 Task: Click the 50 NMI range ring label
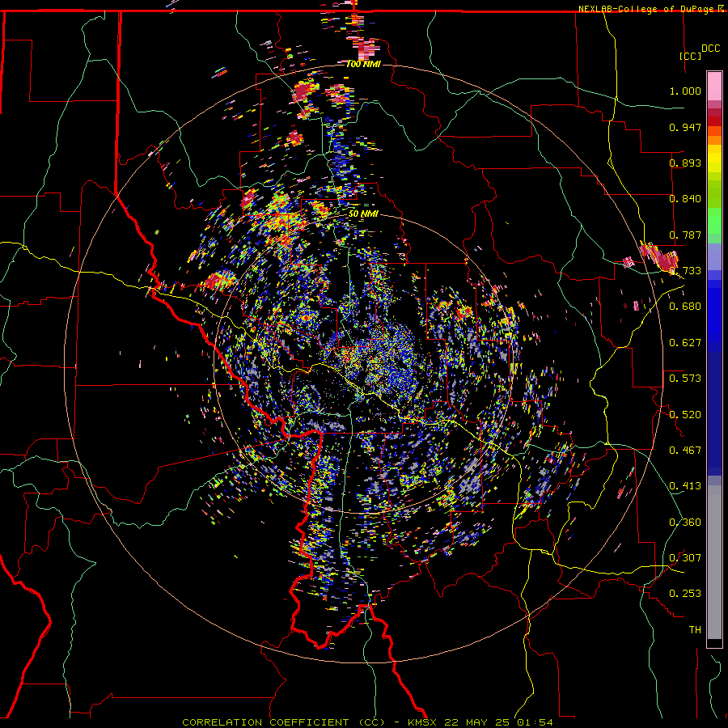point(363,214)
